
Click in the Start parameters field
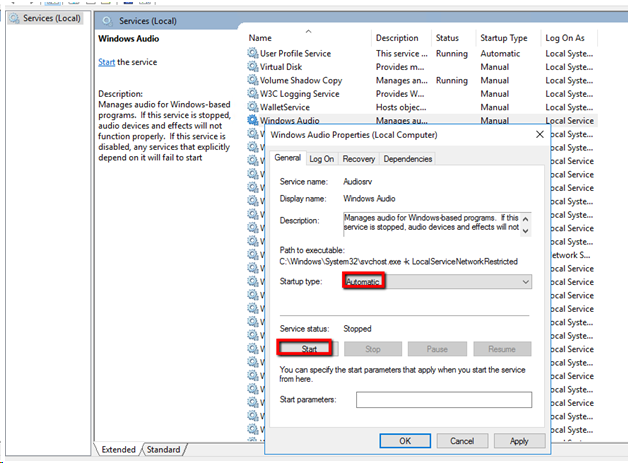tap(444, 400)
